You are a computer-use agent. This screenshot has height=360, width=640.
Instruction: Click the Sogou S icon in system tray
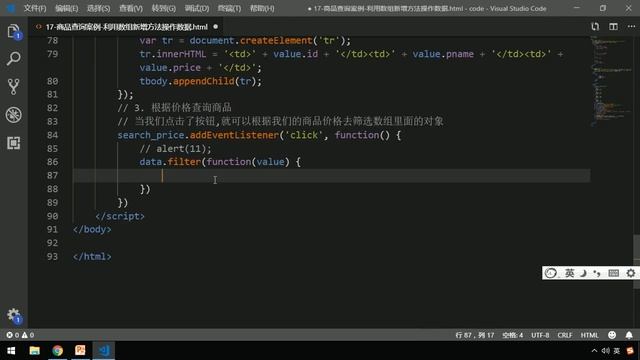point(630,351)
